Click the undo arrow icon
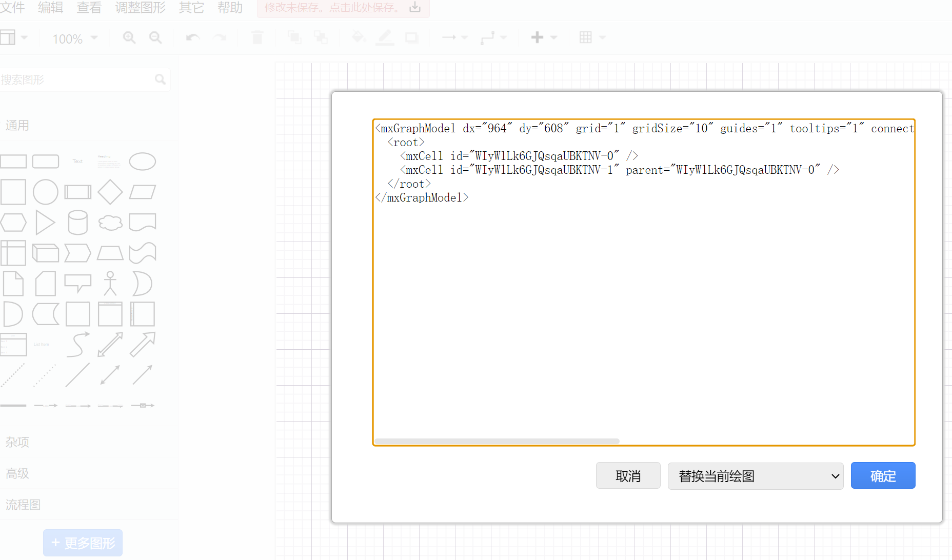Image resolution: width=952 pixels, height=560 pixels. pos(193,37)
